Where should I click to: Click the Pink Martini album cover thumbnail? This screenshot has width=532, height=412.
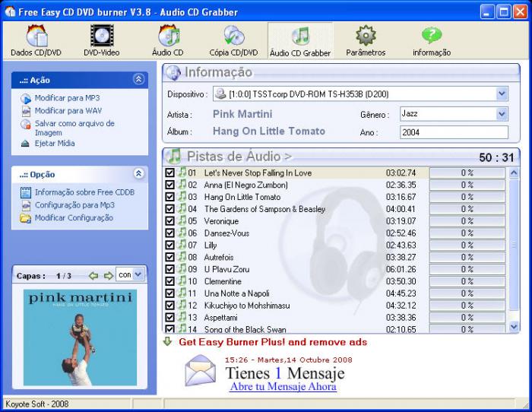tap(80, 338)
